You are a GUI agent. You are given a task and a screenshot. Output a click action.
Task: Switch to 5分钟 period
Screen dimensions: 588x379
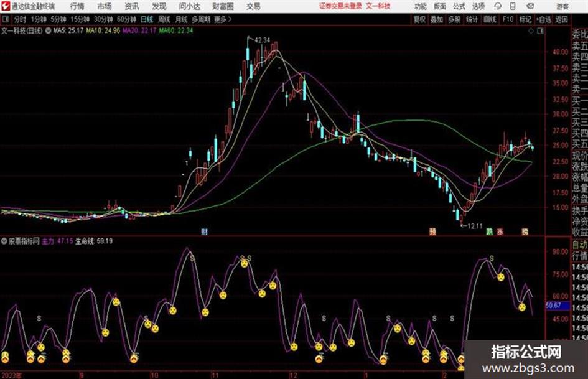click(58, 19)
